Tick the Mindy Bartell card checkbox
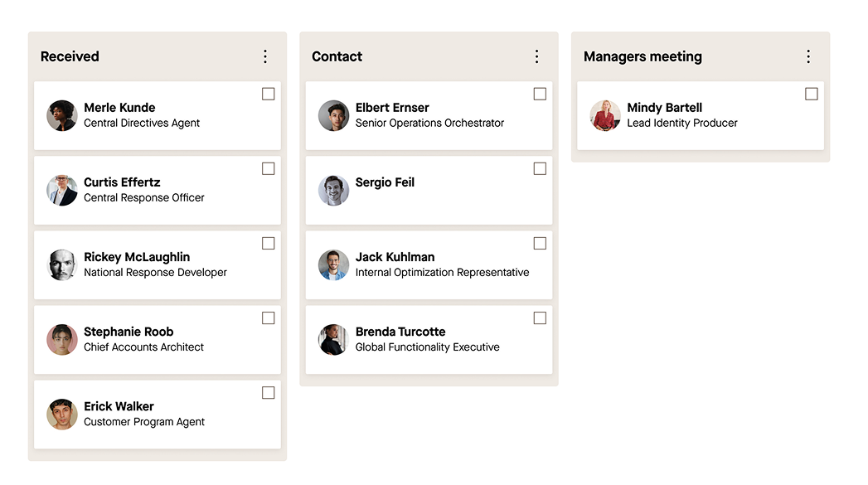Viewport: 868px width, 485px height. [x=812, y=95]
